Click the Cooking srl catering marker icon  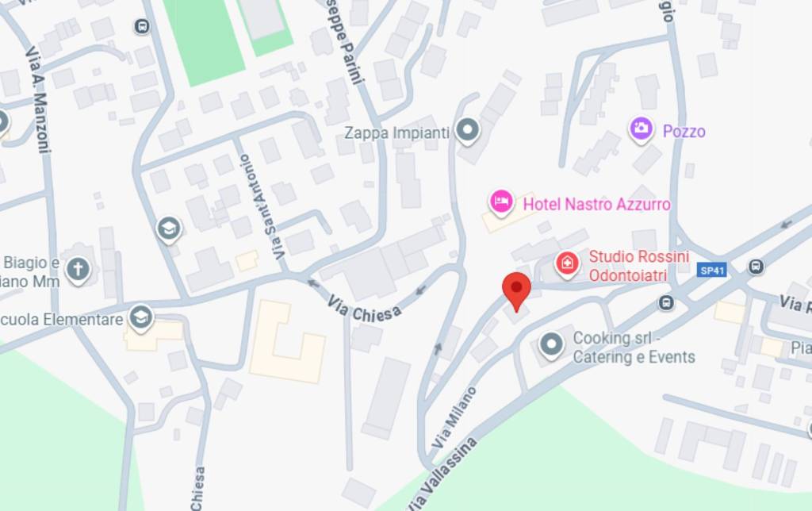[x=551, y=345]
